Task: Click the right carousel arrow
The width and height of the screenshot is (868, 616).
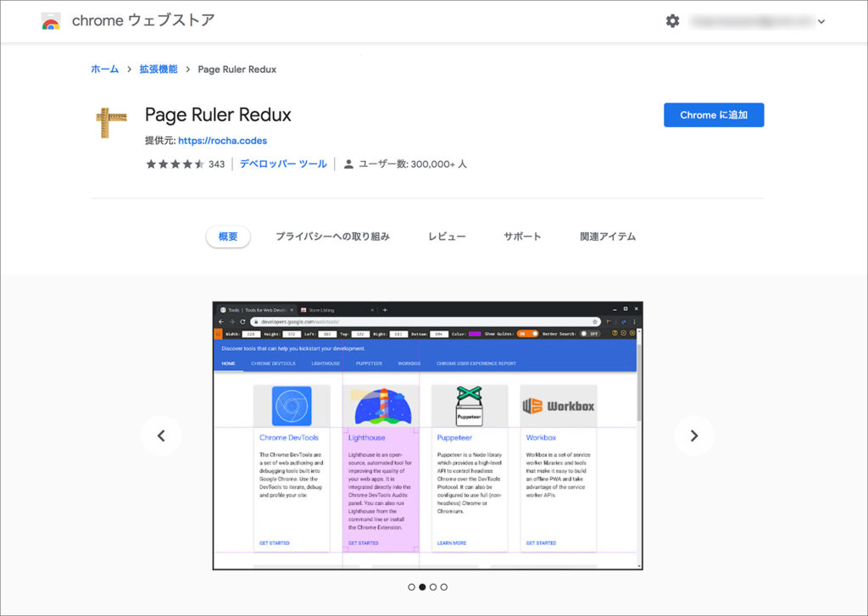Action: [694, 436]
